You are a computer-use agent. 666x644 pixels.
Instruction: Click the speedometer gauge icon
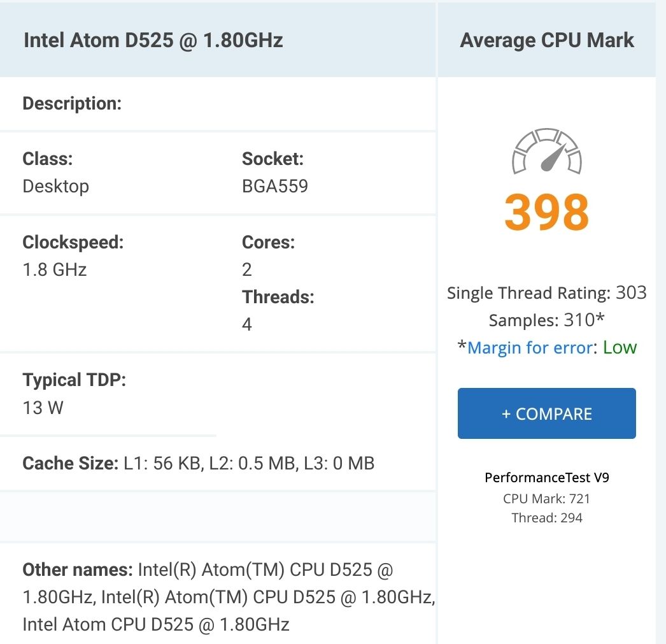point(547,152)
